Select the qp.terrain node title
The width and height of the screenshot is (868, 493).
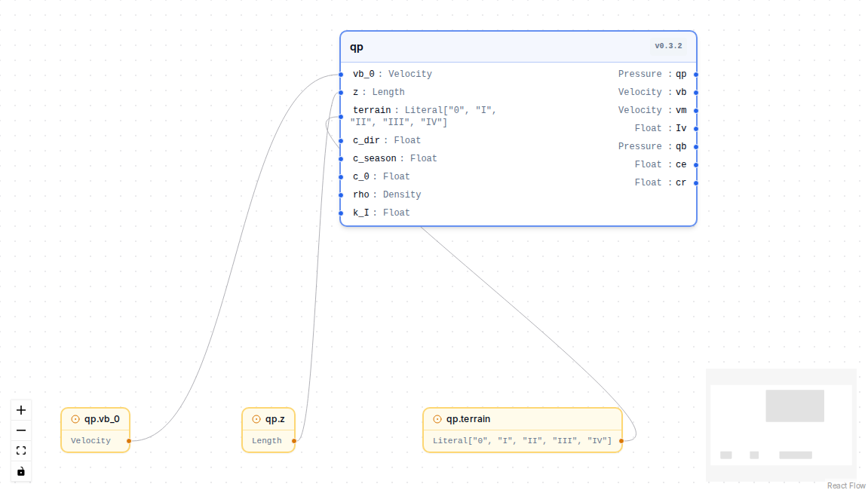tap(468, 419)
